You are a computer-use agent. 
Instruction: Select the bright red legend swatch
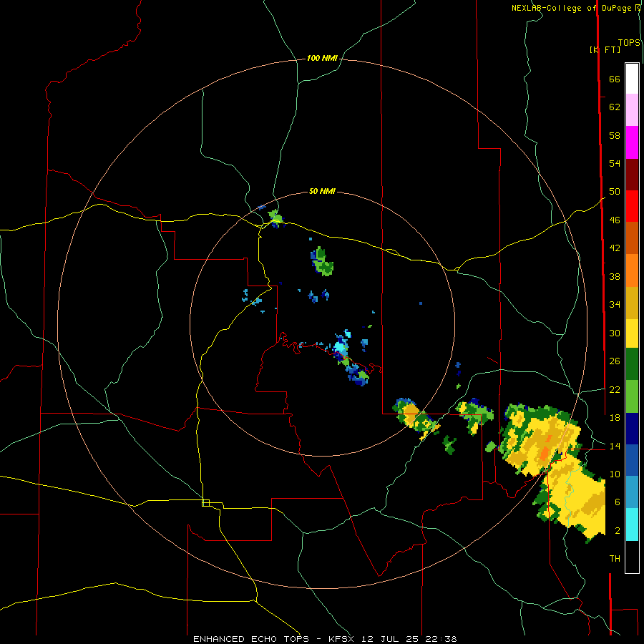coord(632,206)
